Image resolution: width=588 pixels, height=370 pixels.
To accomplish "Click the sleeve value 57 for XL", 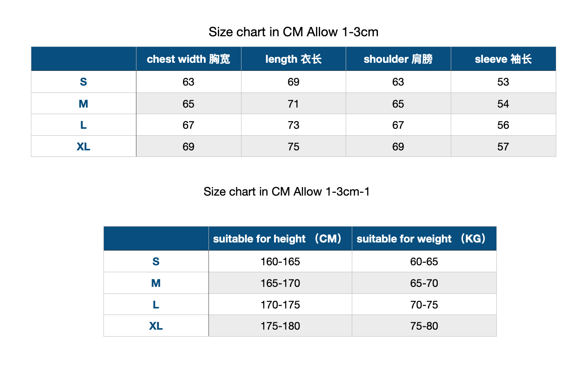I will 503,146.
